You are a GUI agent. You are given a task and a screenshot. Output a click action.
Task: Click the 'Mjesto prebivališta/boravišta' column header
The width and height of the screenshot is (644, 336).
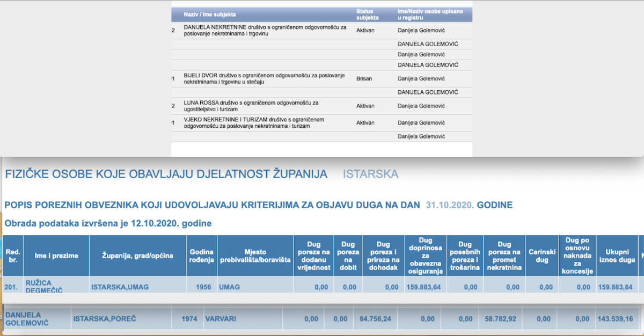pyautogui.click(x=255, y=255)
